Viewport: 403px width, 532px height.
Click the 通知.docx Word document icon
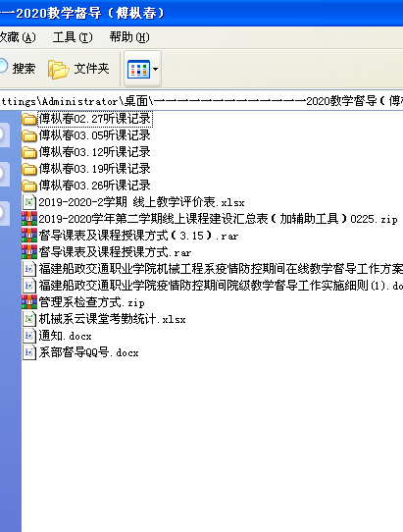(x=29, y=336)
